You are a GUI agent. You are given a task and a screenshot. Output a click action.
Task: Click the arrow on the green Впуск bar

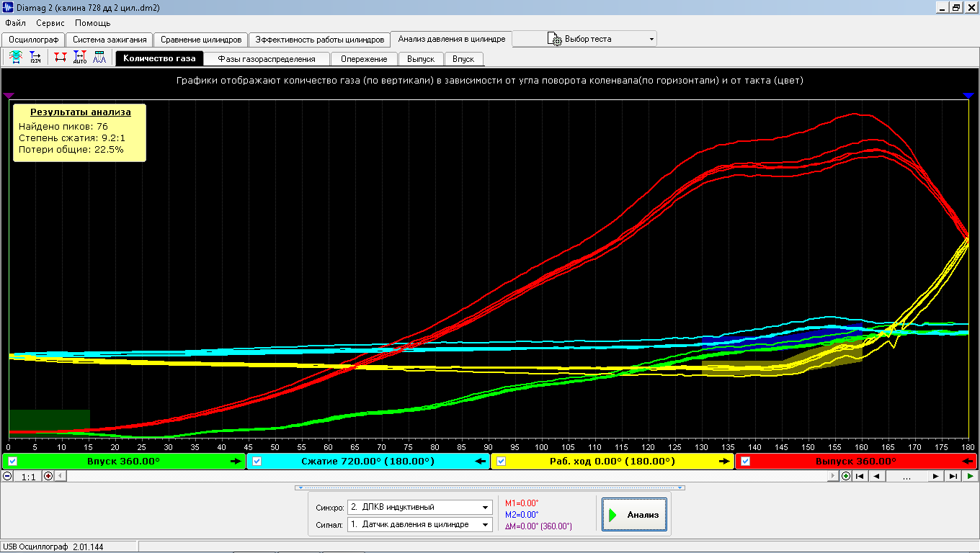point(236,462)
